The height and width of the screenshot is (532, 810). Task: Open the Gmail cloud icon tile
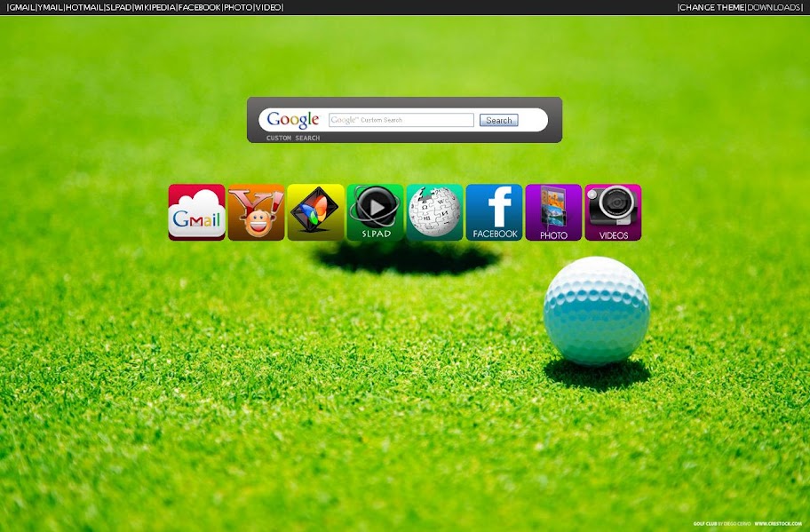197,212
